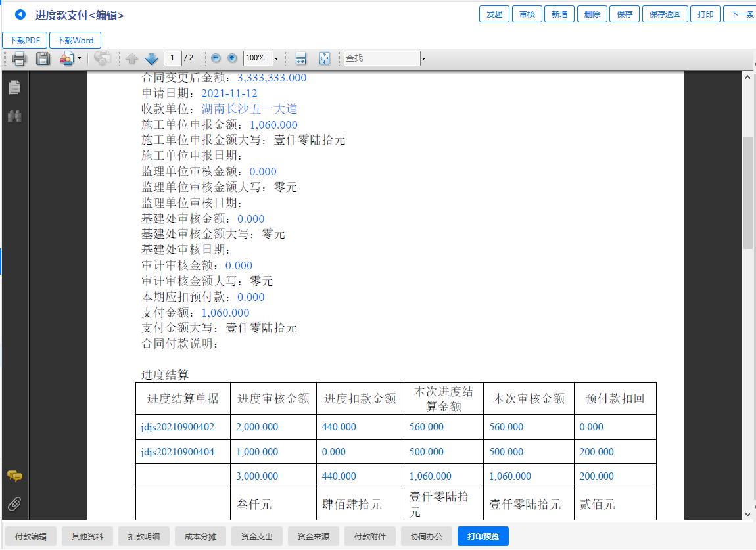Click the vertical scrollbar of PDF viewer

747,193
